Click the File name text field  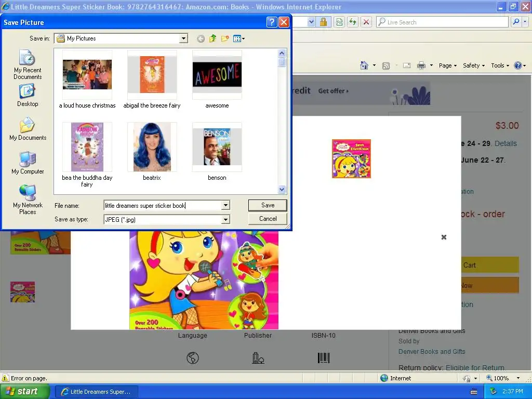163,205
